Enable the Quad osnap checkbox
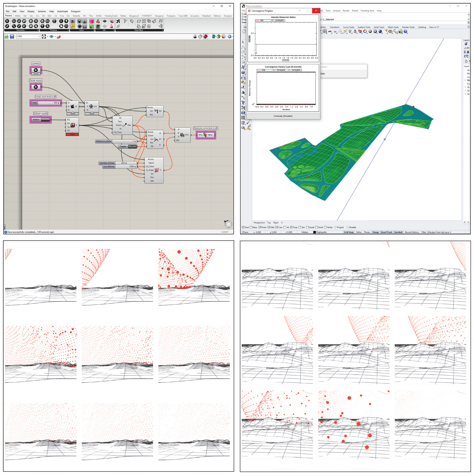Screen dimensions: 474x476 click(308, 227)
